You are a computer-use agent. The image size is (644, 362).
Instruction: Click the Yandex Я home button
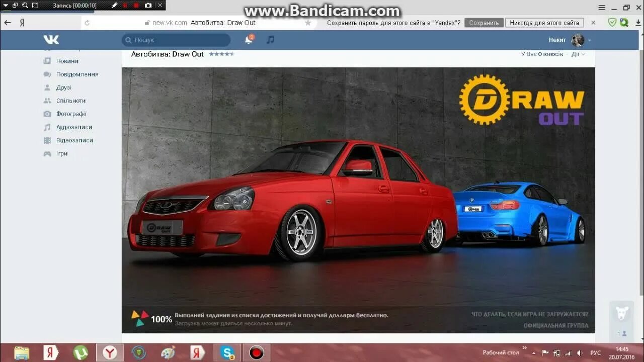coord(22,23)
